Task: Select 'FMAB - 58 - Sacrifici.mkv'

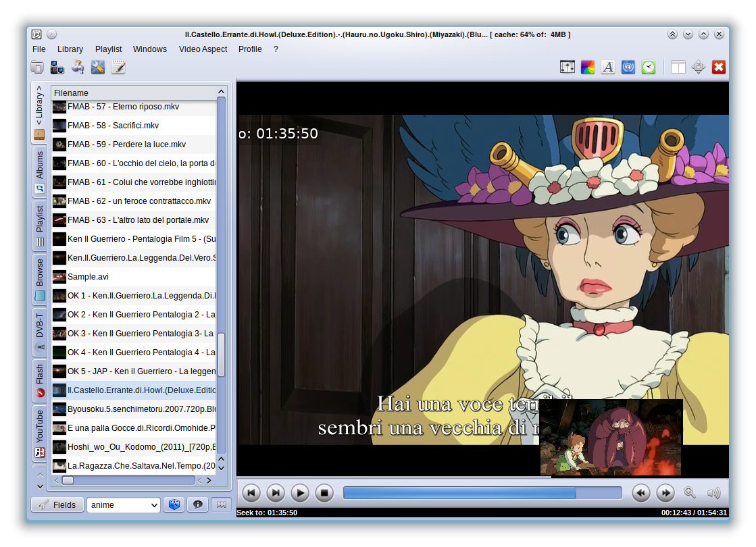Action: click(x=134, y=126)
